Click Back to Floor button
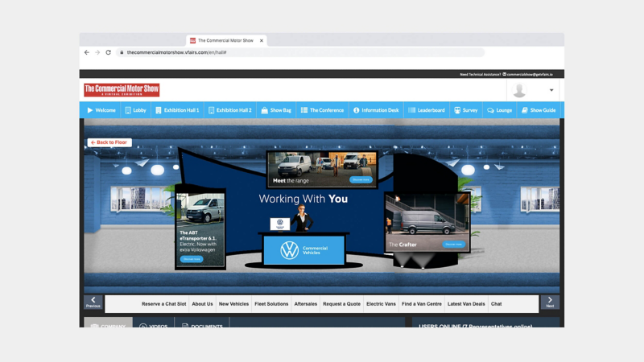This screenshot has height=362, width=644. click(109, 142)
